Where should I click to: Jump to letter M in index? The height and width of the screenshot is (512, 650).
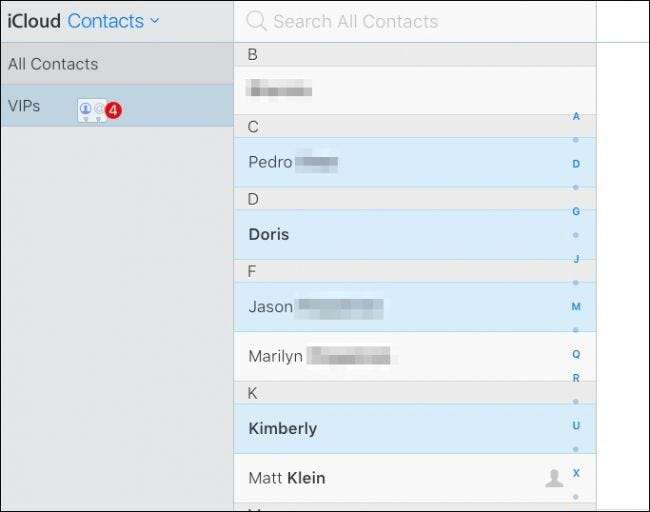576,306
